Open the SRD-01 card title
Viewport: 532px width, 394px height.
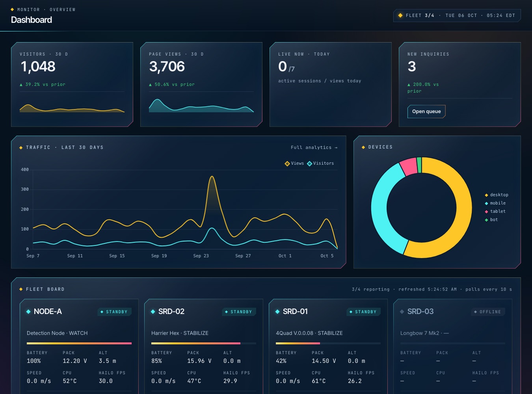tap(295, 312)
